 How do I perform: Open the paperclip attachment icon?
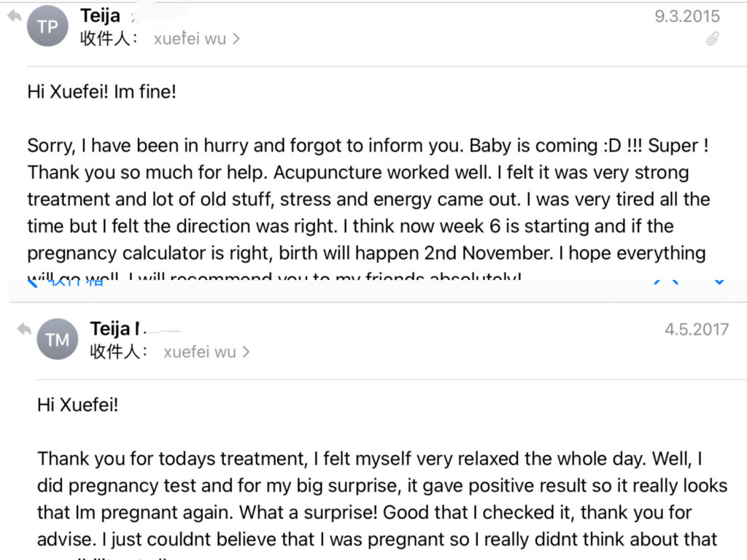[713, 39]
